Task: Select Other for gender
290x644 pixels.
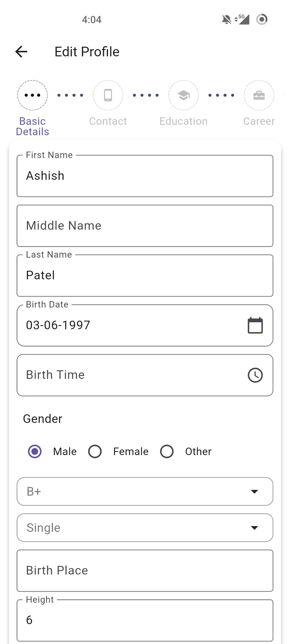Action: point(166,451)
